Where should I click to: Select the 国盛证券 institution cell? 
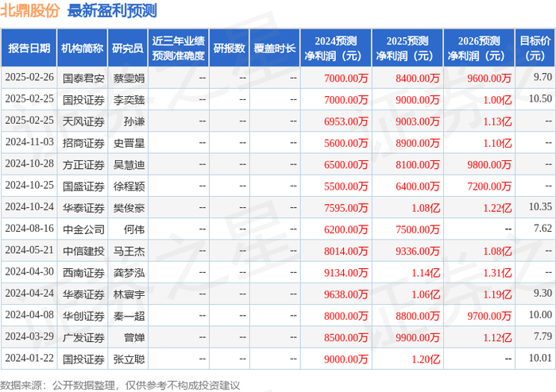click(83, 186)
